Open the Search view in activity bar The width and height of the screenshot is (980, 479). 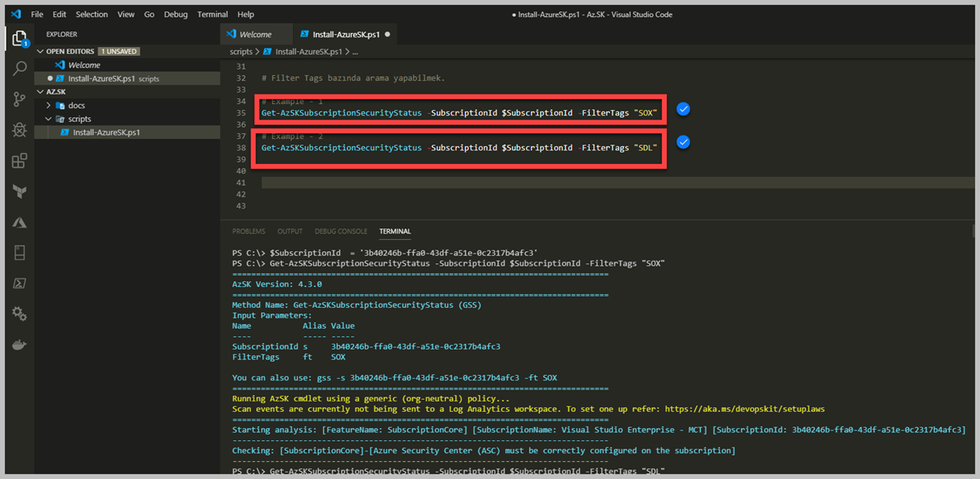19,69
